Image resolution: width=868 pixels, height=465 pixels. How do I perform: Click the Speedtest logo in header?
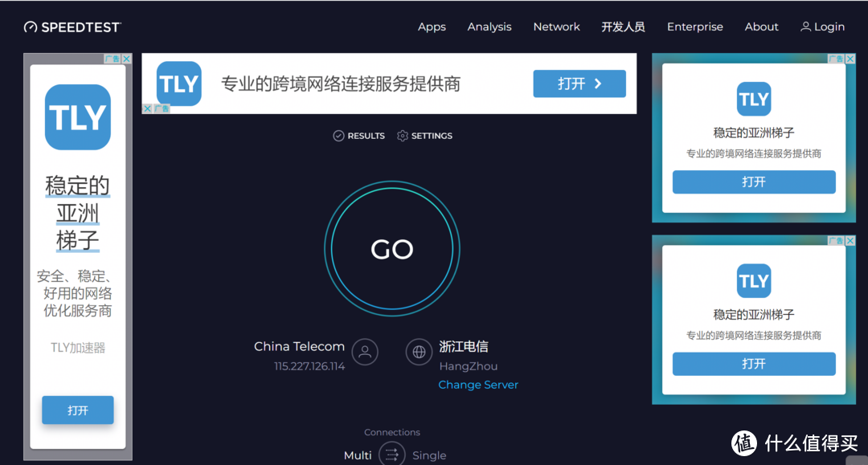[72, 27]
